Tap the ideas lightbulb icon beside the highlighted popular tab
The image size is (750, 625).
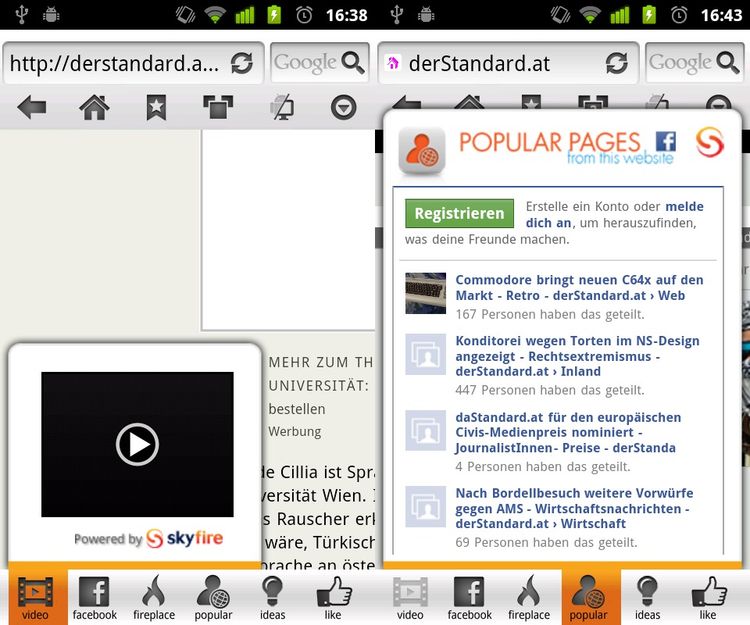[x=647, y=597]
